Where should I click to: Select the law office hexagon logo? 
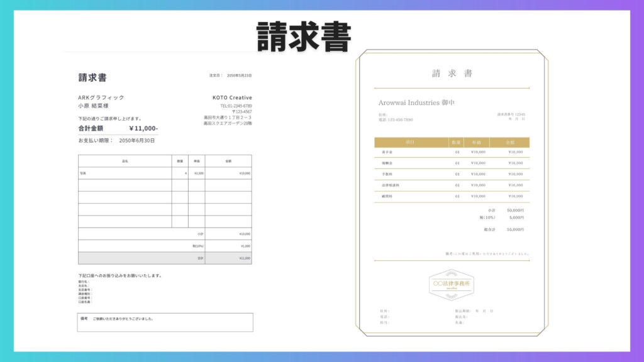pos(451,284)
